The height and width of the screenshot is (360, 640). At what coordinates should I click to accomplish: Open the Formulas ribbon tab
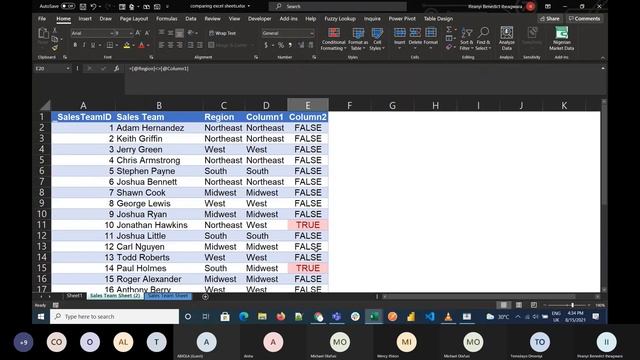click(167, 19)
